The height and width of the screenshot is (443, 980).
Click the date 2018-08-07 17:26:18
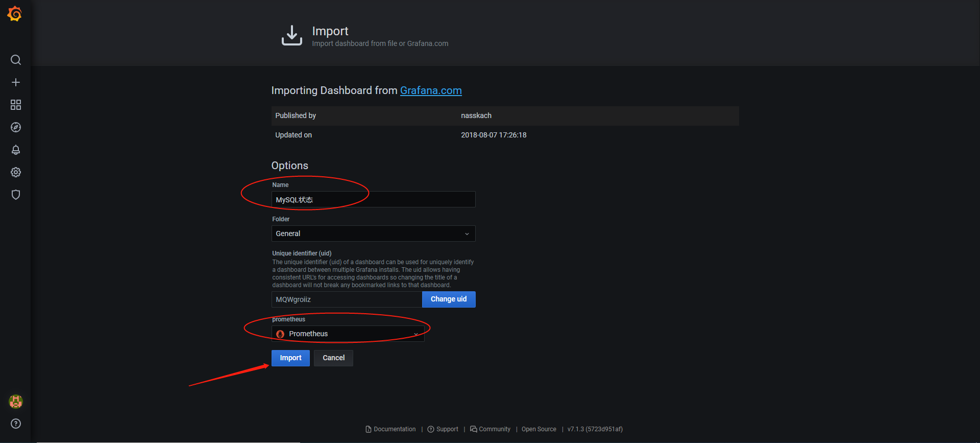pyautogui.click(x=494, y=135)
